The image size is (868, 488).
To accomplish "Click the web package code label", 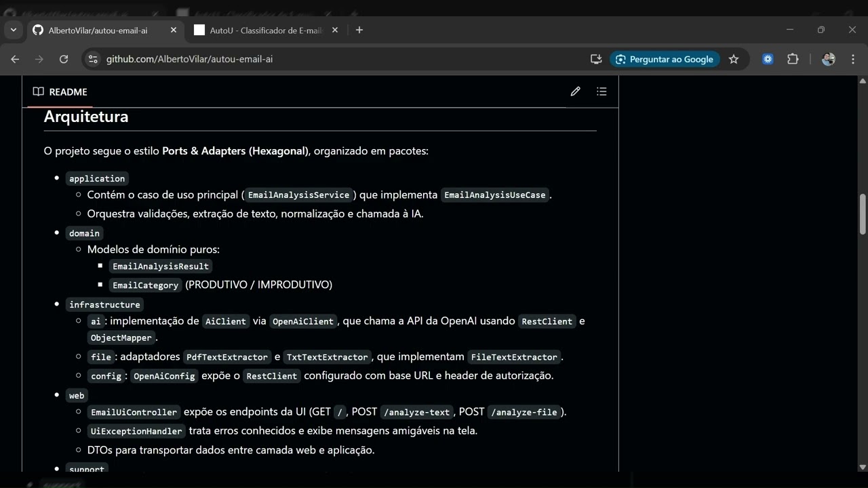I will pyautogui.click(x=77, y=396).
